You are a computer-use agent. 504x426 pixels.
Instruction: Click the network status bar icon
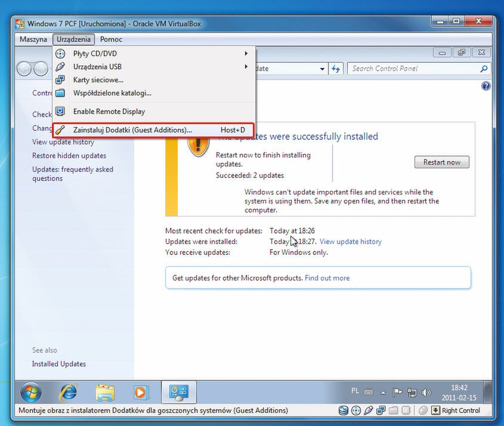(x=381, y=410)
